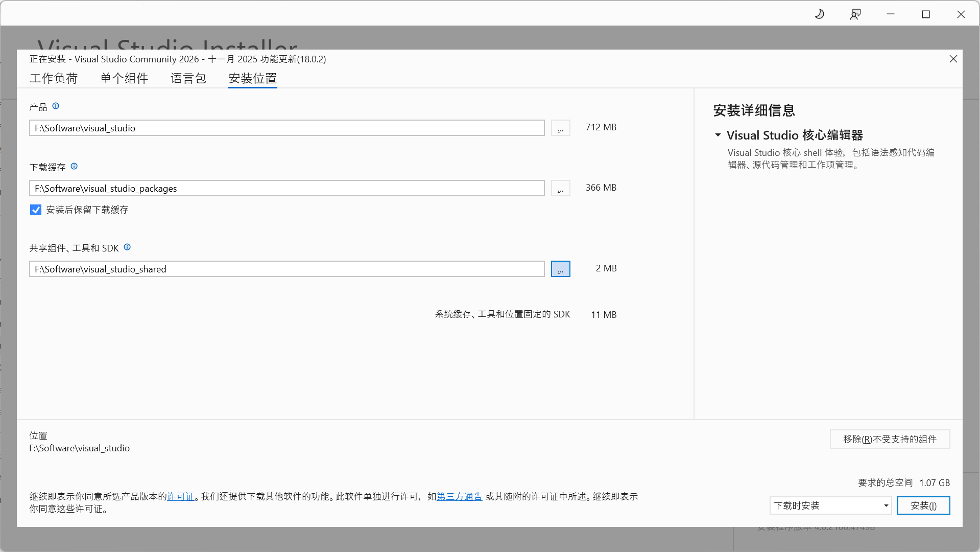Screen dimensions: 980x552
Task: Click the 安装(I) button
Action: [x=923, y=505]
